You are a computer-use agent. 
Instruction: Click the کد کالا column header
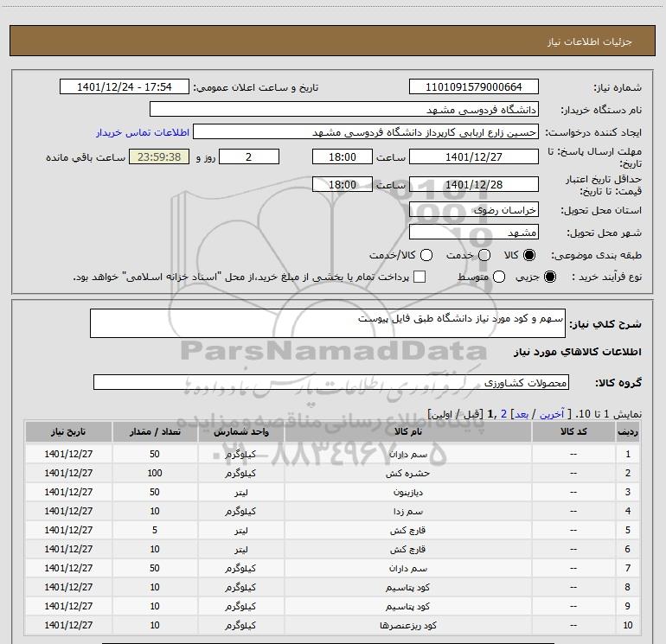(x=573, y=431)
